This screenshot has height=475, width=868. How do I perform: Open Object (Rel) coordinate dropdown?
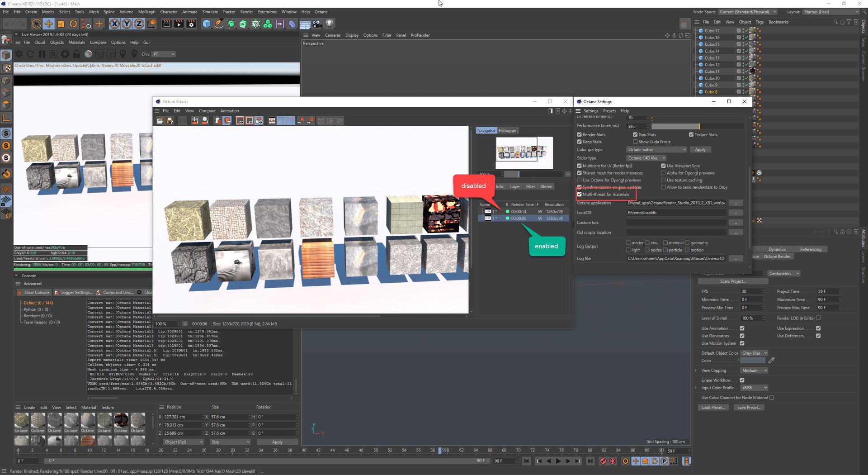click(x=183, y=442)
